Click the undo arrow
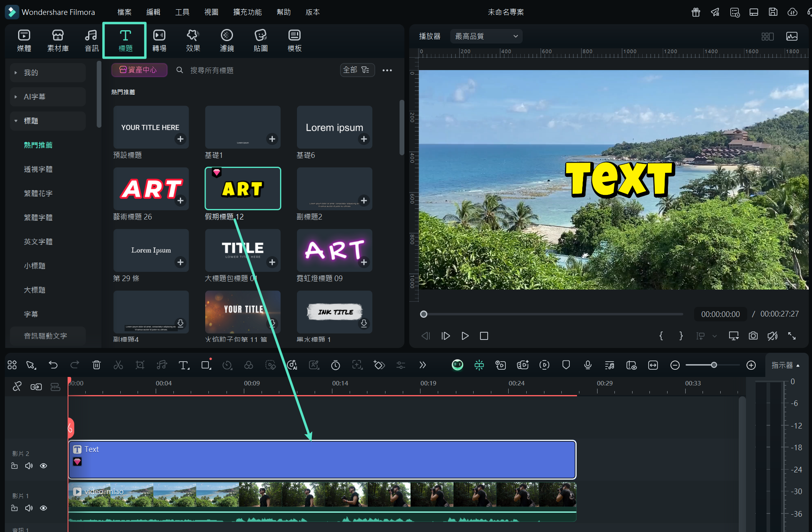Viewport: 812px width, 532px height. pyautogui.click(x=53, y=365)
